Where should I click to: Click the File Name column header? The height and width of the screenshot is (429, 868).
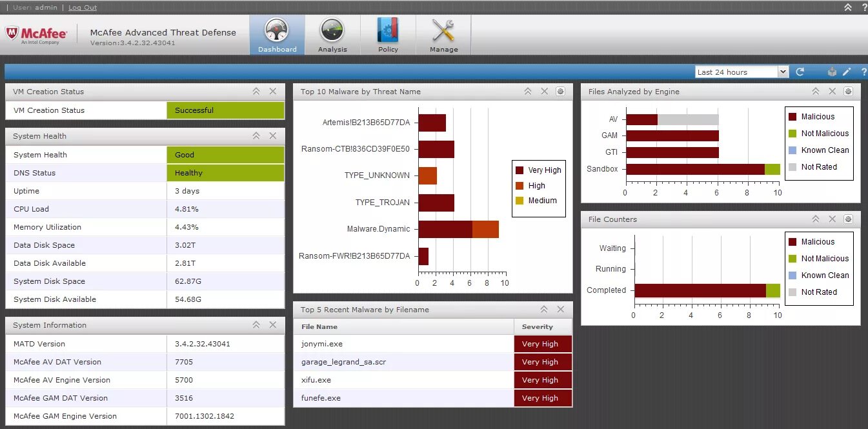click(403, 326)
